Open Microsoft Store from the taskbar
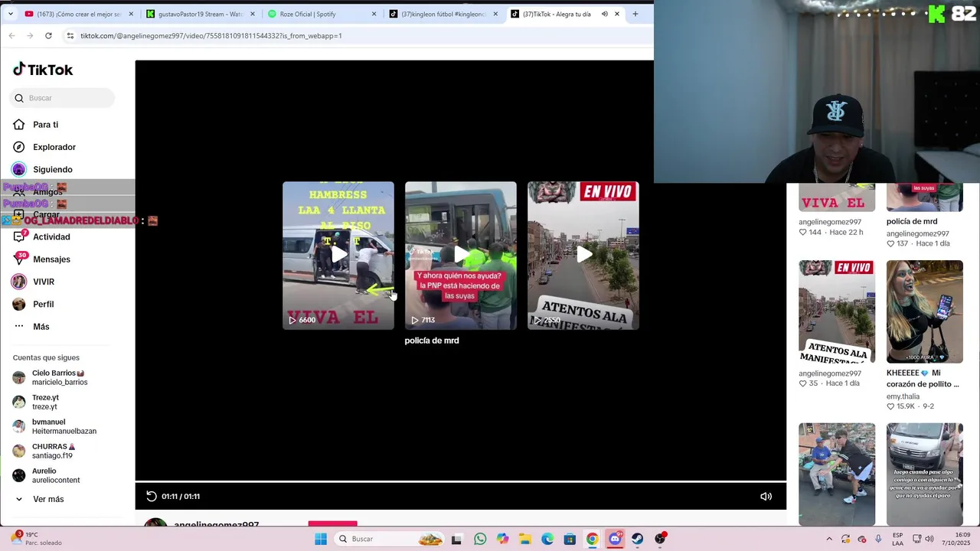This screenshot has width=980, height=551. click(570, 539)
